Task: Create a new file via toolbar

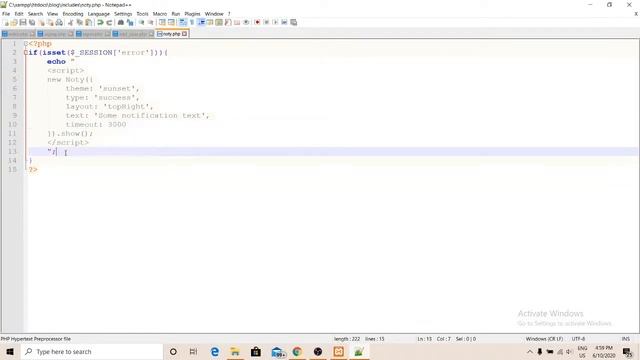Action: [x=6, y=22]
